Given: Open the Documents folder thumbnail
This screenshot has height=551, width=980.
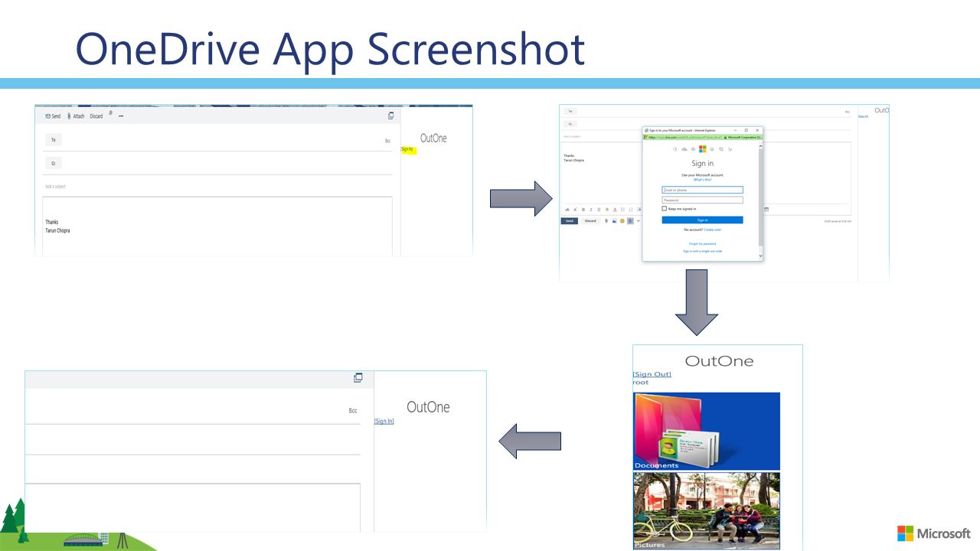Looking at the screenshot, I should coord(707,431).
